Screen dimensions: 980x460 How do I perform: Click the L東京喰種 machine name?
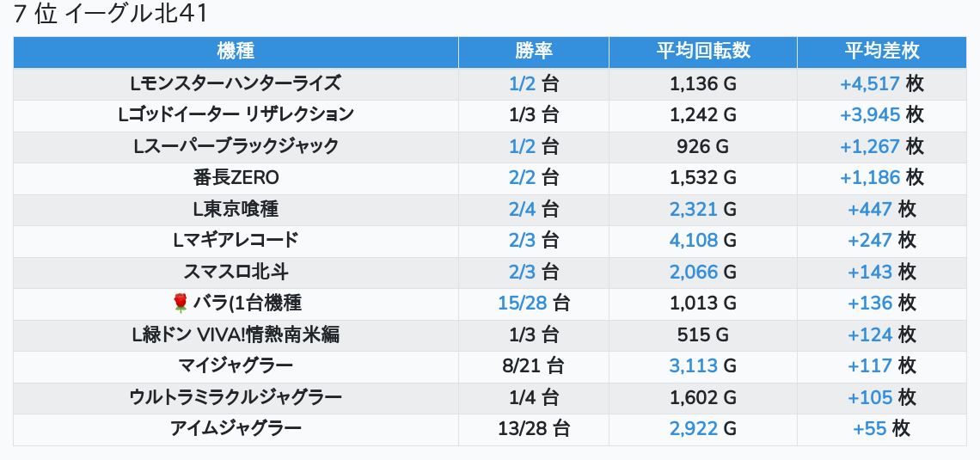click(236, 210)
